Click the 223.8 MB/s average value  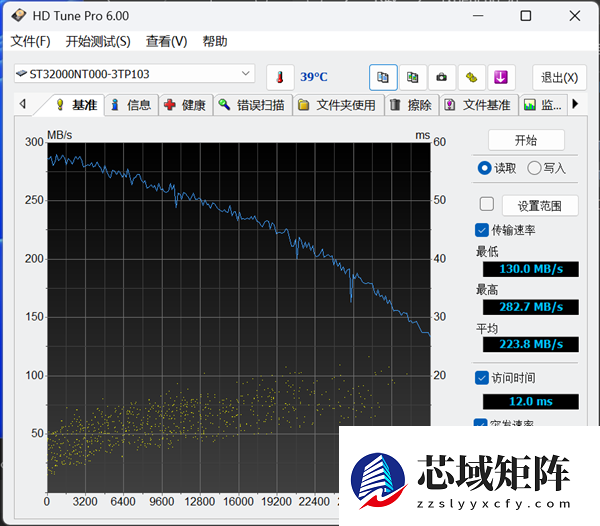click(531, 344)
